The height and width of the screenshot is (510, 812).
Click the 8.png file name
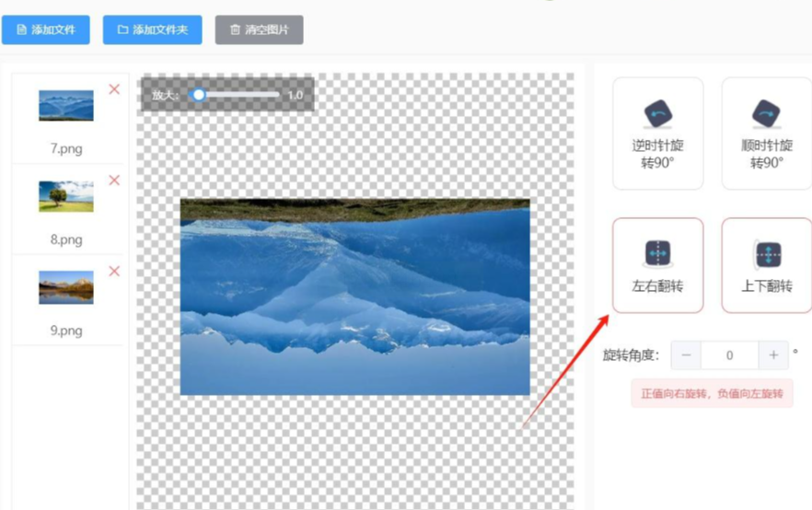click(66, 239)
